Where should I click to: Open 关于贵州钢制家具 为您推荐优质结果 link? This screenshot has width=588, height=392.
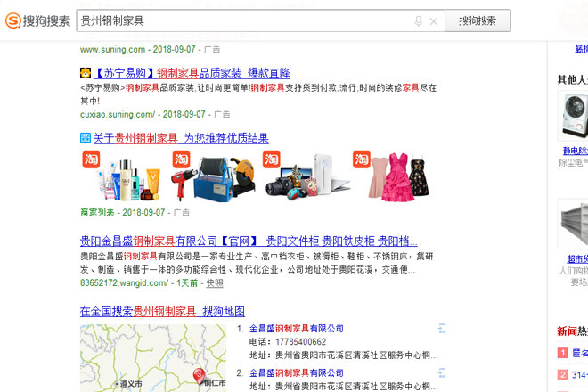[x=181, y=138]
